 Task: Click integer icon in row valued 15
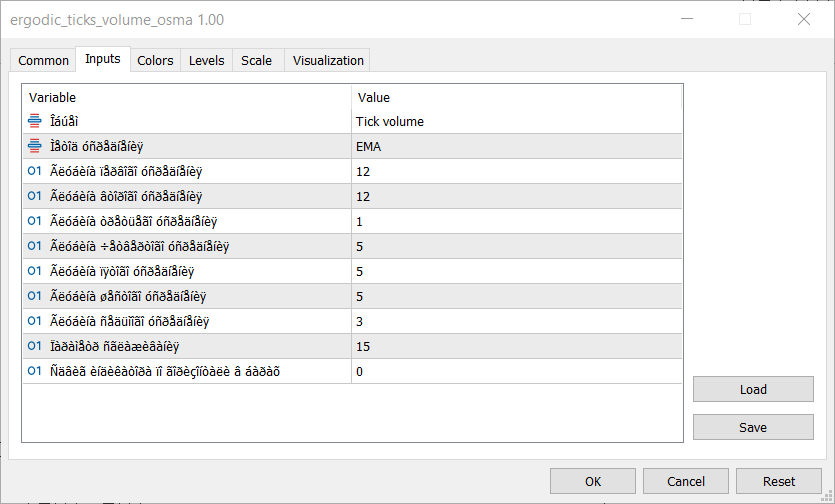click(x=35, y=346)
